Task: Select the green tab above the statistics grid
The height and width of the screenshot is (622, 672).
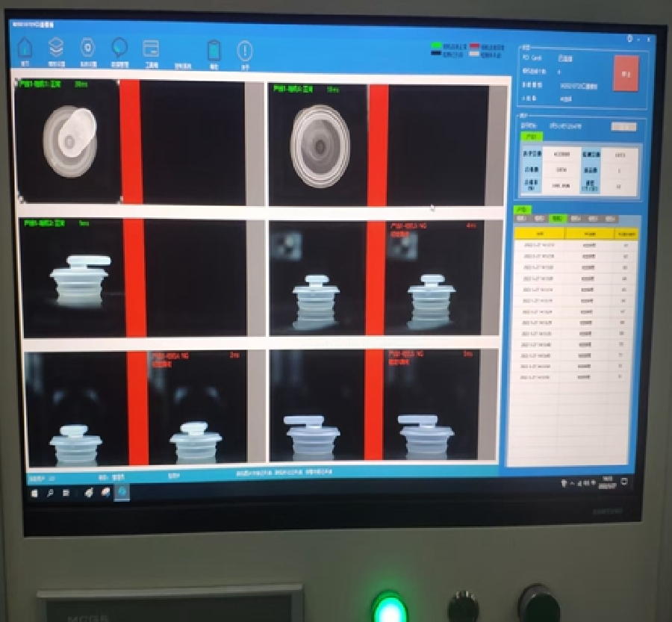Action: click(x=532, y=137)
